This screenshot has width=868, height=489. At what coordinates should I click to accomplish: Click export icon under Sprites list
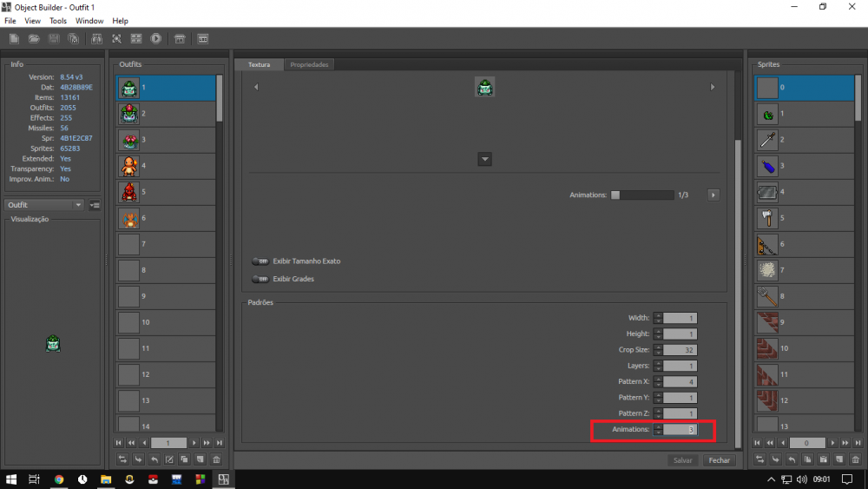[792, 459]
